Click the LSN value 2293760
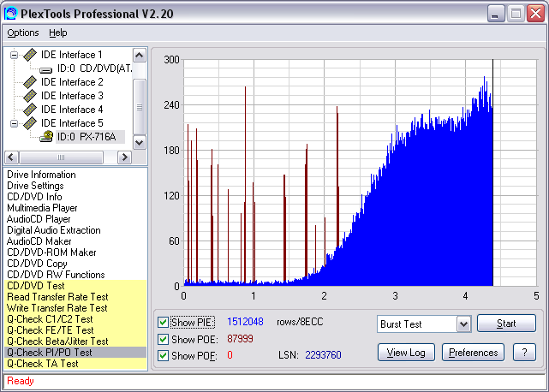This screenshot has width=549, height=392. point(323,355)
